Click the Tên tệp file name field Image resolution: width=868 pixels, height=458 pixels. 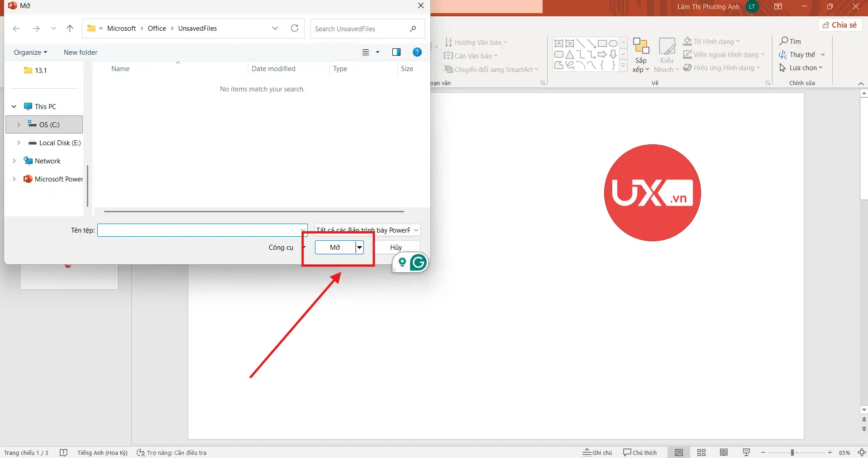(x=202, y=230)
